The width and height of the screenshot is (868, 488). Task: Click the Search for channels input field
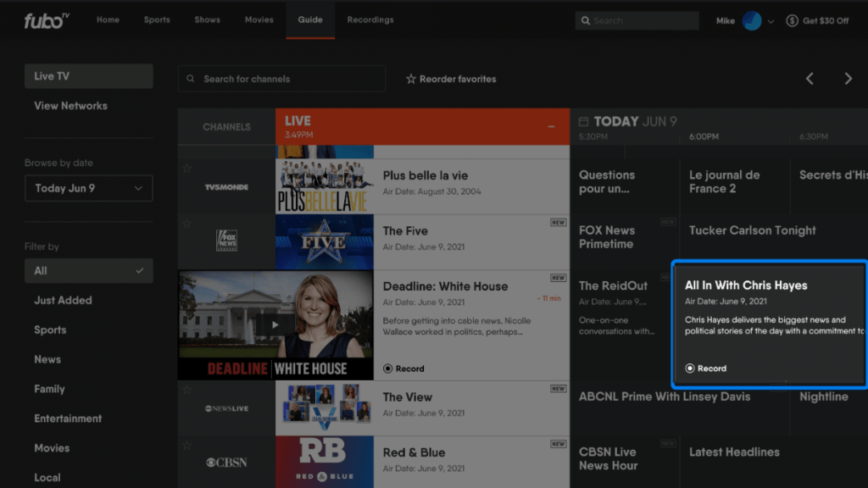281,78
